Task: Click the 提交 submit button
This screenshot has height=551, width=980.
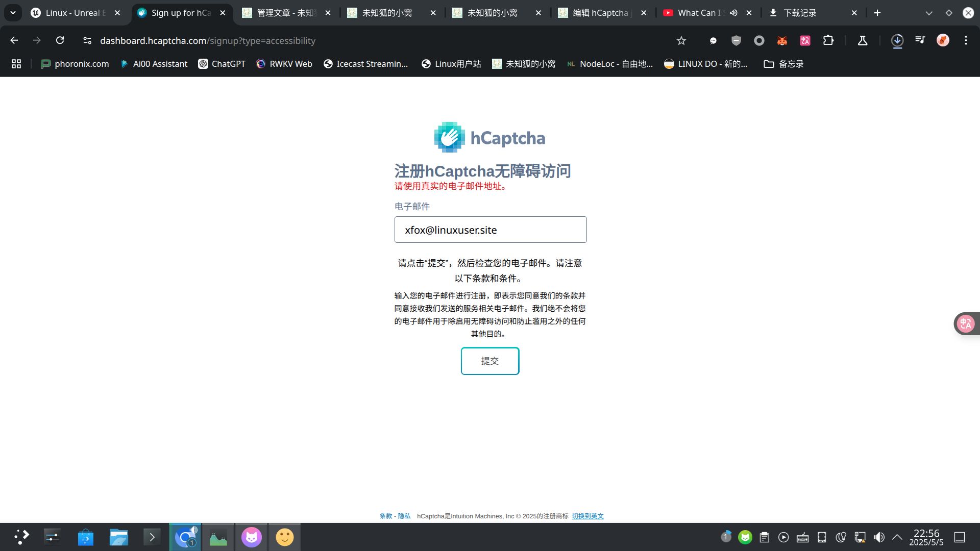Action: point(490,361)
